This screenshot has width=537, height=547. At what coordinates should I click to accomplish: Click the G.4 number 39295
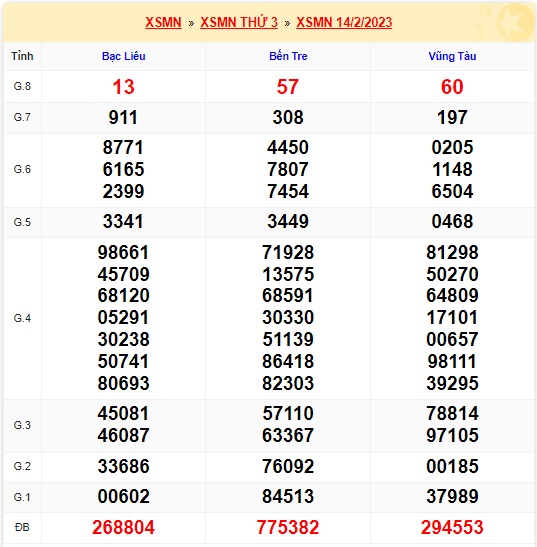click(452, 383)
